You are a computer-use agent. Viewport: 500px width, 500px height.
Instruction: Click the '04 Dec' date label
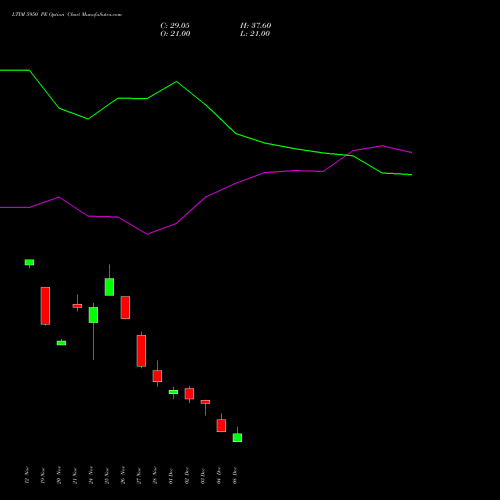pos(219,476)
